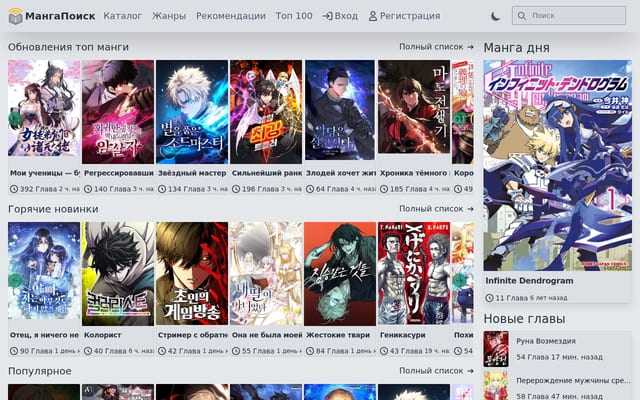Open the Регрессировавши manga cover

pos(118,112)
